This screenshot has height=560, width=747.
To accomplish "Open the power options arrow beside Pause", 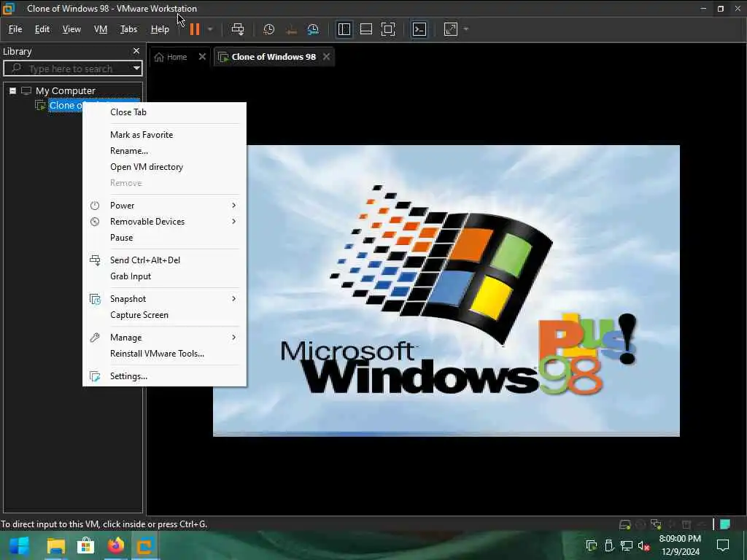I will 210,29.
